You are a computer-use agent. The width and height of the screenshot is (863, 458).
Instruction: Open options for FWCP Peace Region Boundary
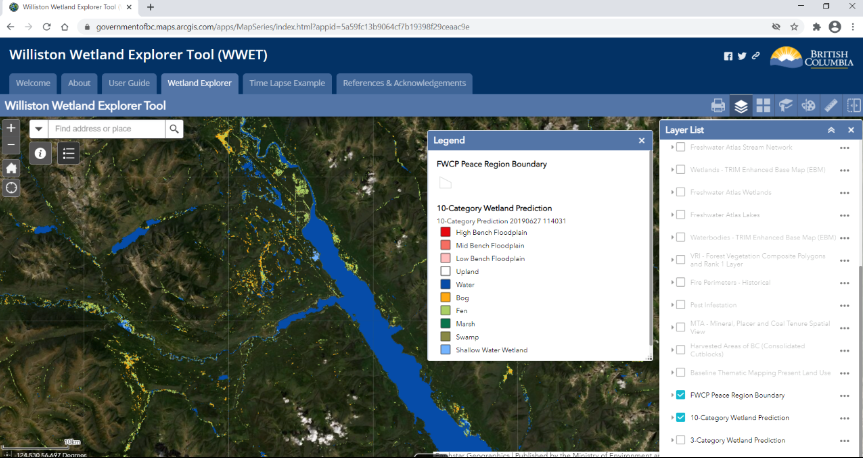pyautogui.click(x=844, y=395)
